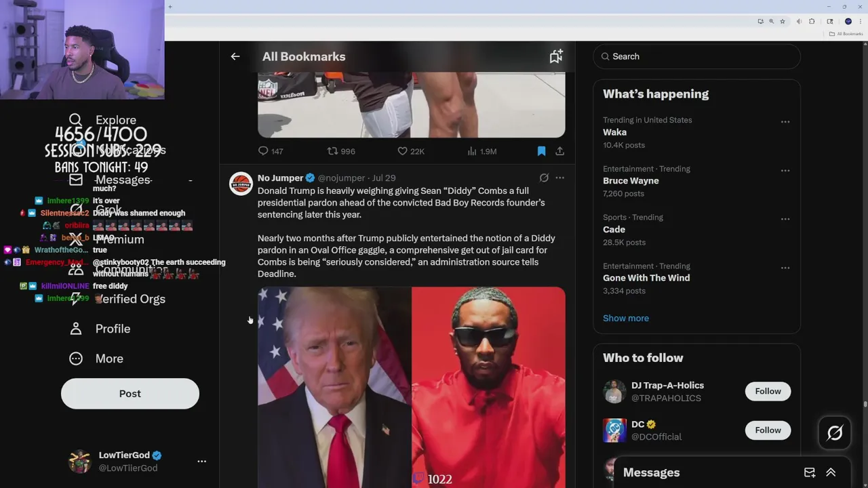
Task: Open the LowTierGod account avatar
Action: [79, 461]
